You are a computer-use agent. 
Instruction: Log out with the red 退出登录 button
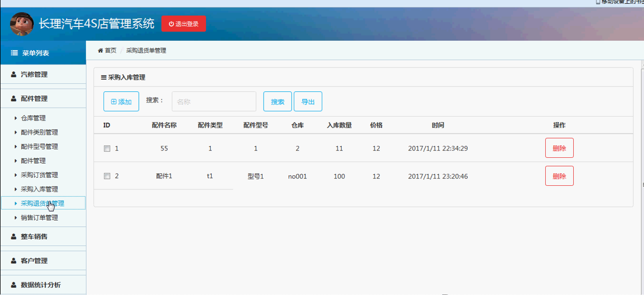coord(183,24)
